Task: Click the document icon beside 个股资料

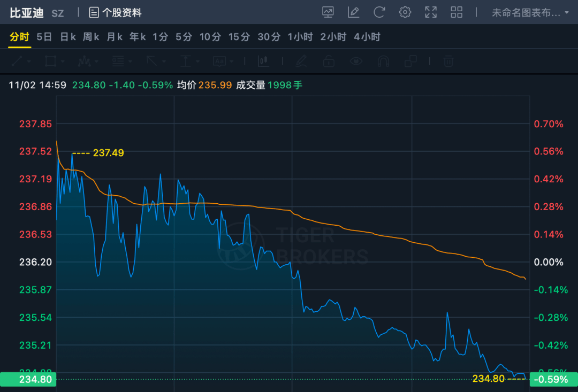Action: 94,12
